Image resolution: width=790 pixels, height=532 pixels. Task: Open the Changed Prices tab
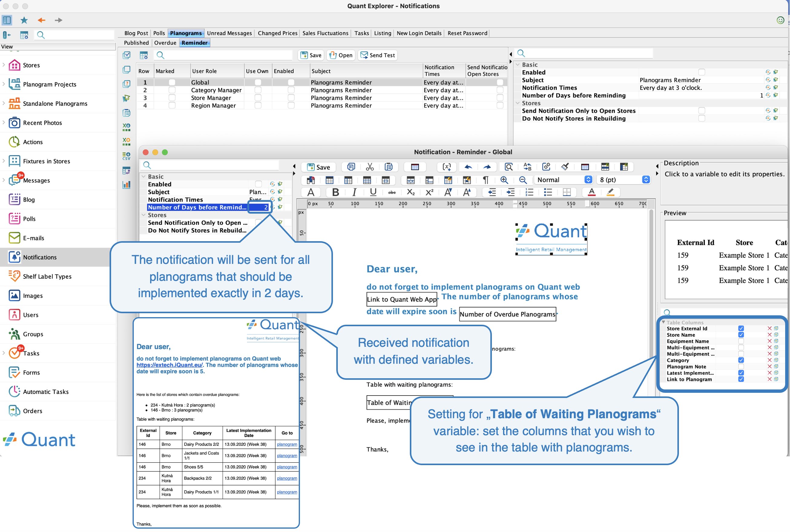click(x=277, y=33)
